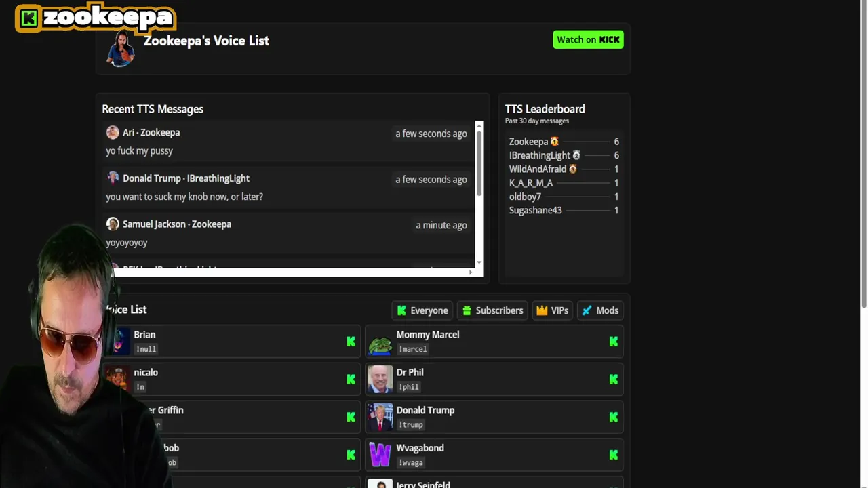Click the Kick icon on nicalo row
868x488 pixels.
tap(351, 380)
